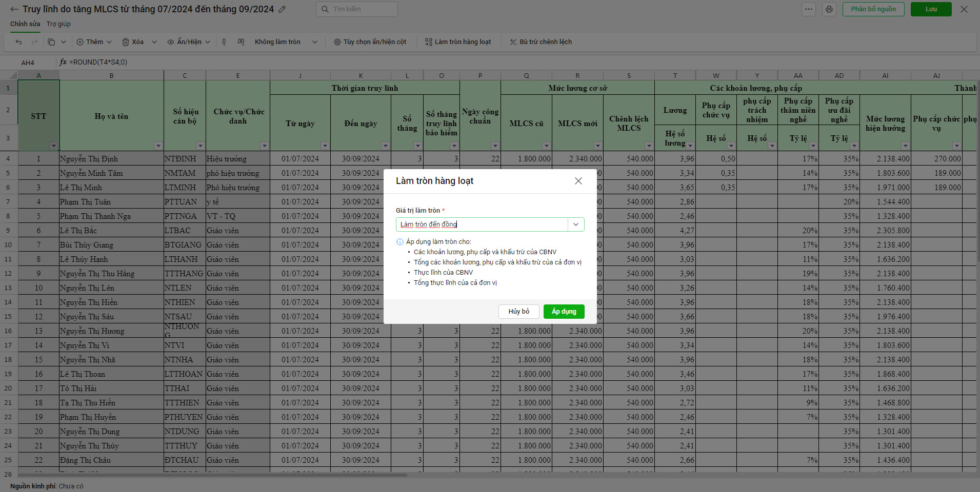The width and height of the screenshot is (980, 492).
Task: Click the pencil icon to rename the title
Action: click(x=282, y=9)
